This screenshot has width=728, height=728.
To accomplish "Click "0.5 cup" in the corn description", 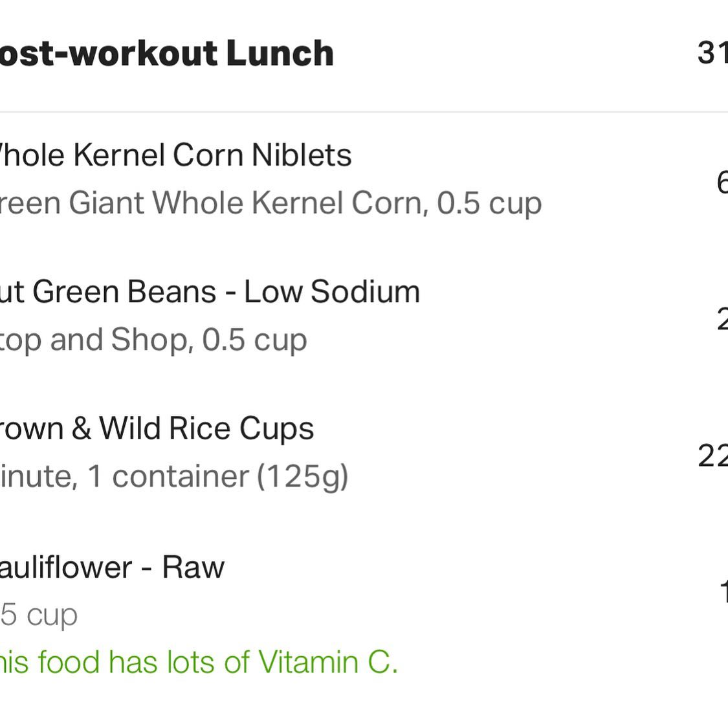I will pyautogui.click(x=489, y=203).
